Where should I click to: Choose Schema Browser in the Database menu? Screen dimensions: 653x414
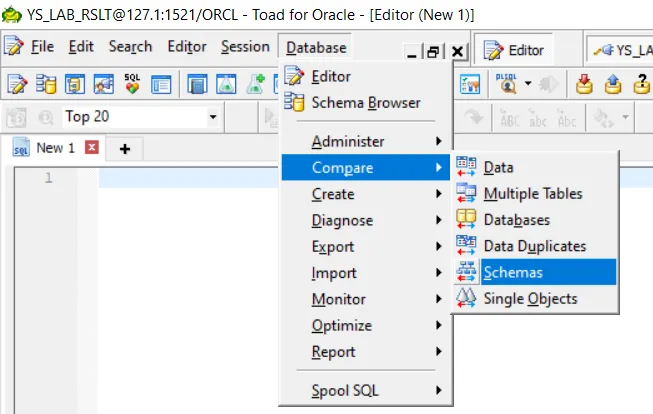(x=366, y=102)
